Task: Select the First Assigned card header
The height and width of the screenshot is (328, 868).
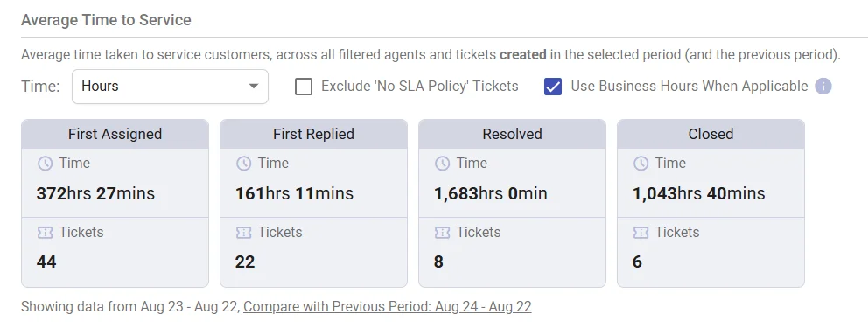Action: click(115, 134)
